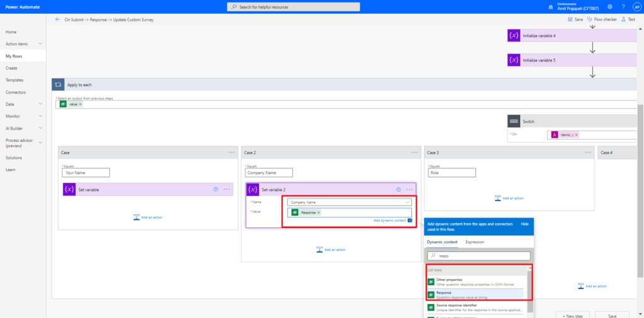Open Learn in sidebar
Image resolution: width=644 pixels, height=318 pixels.
pyautogui.click(x=10, y=170)
